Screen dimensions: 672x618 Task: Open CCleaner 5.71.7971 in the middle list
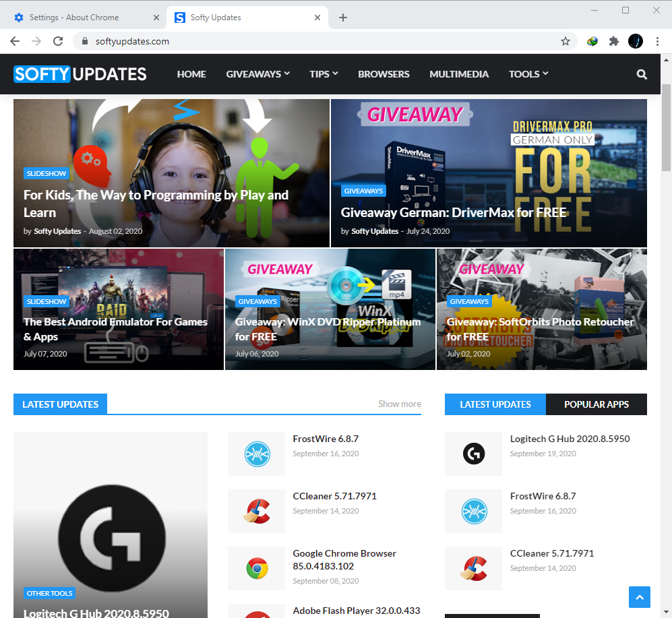(x=335, y=496)
